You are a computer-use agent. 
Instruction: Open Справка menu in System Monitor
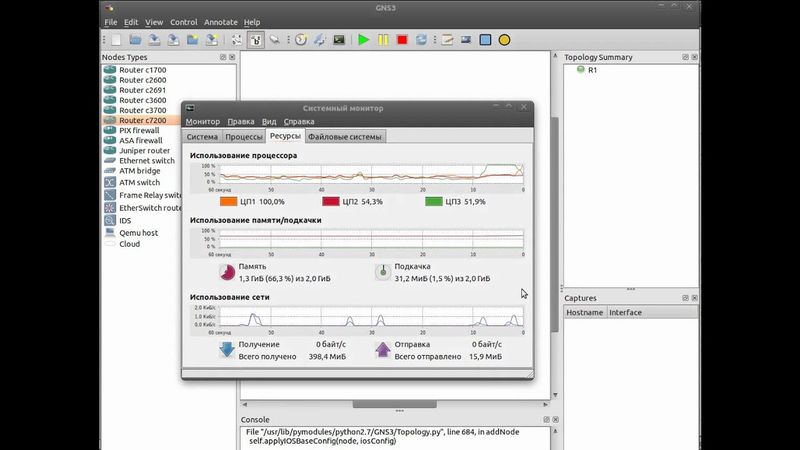[x=299, y=121]
